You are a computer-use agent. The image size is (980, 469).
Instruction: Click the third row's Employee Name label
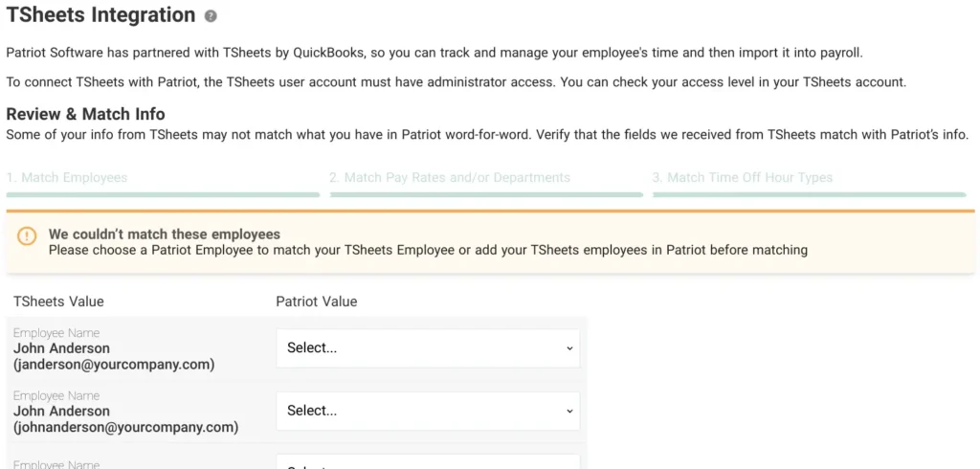coord(56,464)
